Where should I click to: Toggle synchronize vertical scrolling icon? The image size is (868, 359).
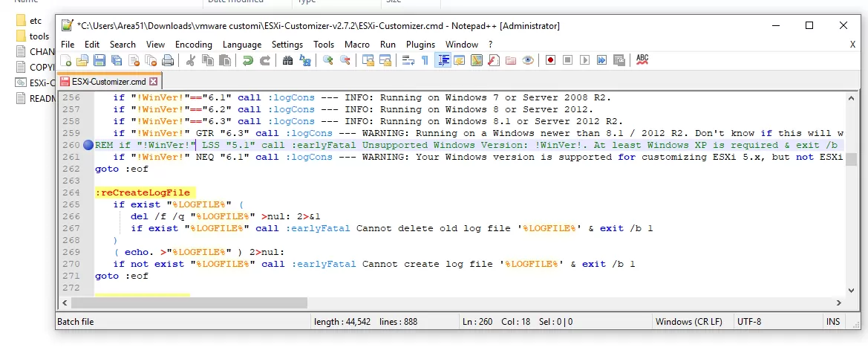368,60
